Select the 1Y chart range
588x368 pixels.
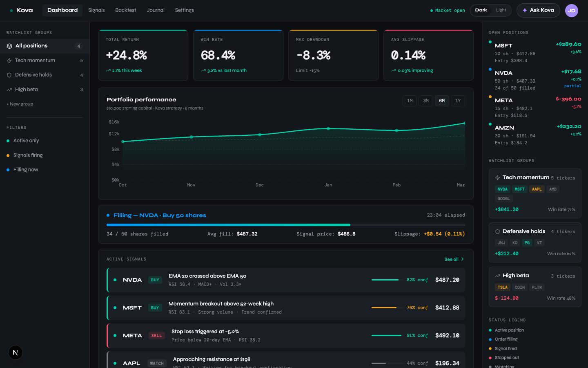458,101
